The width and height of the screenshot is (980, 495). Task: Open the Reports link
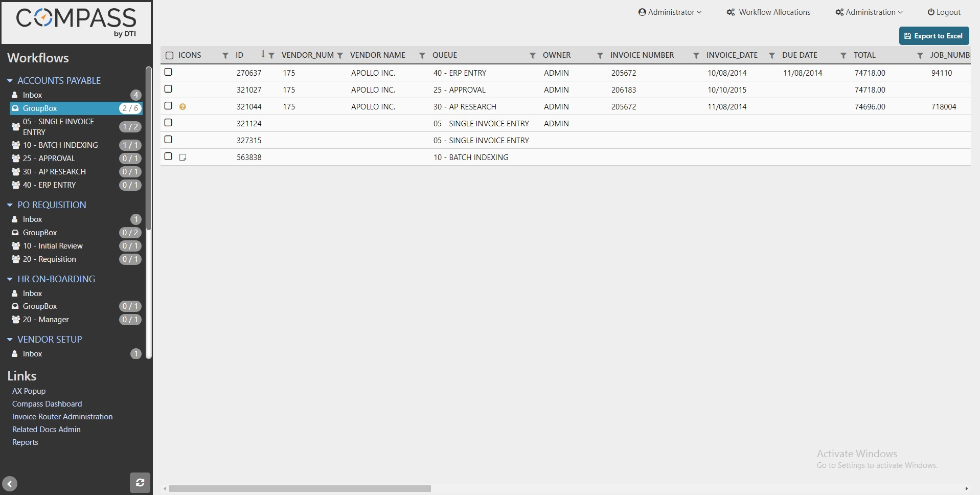25,442
